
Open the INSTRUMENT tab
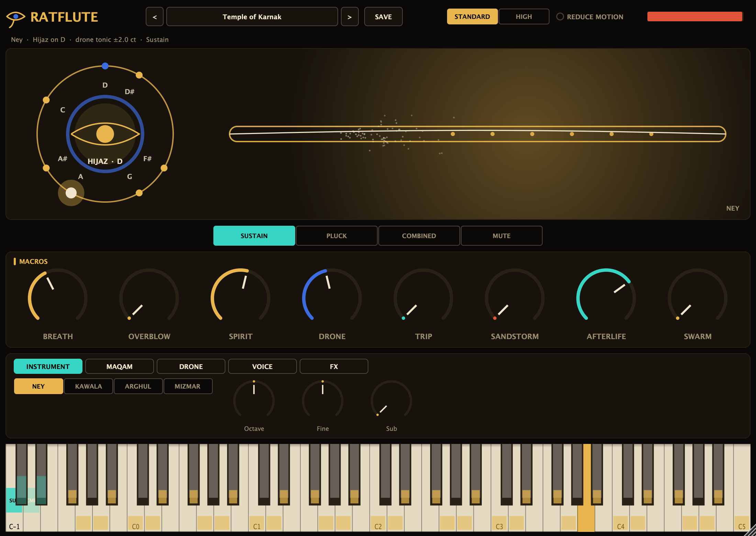click(48, 366)
